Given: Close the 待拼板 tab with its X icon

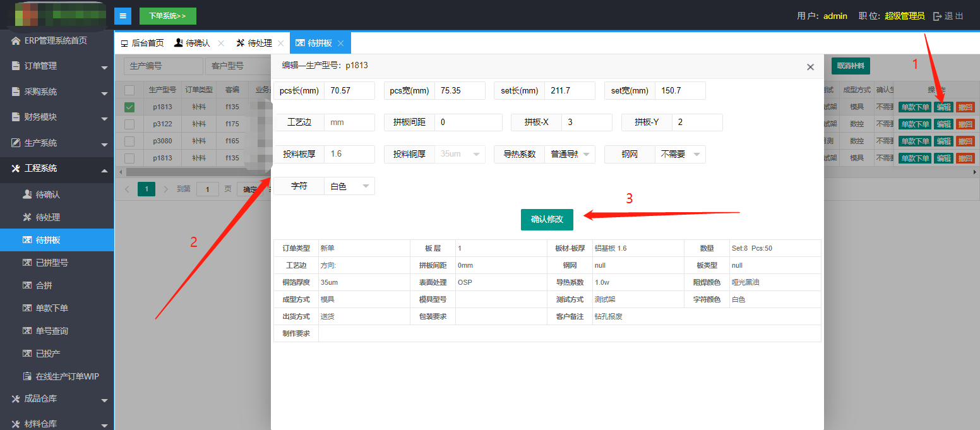Looking at the screenshot, I should 340,44.
